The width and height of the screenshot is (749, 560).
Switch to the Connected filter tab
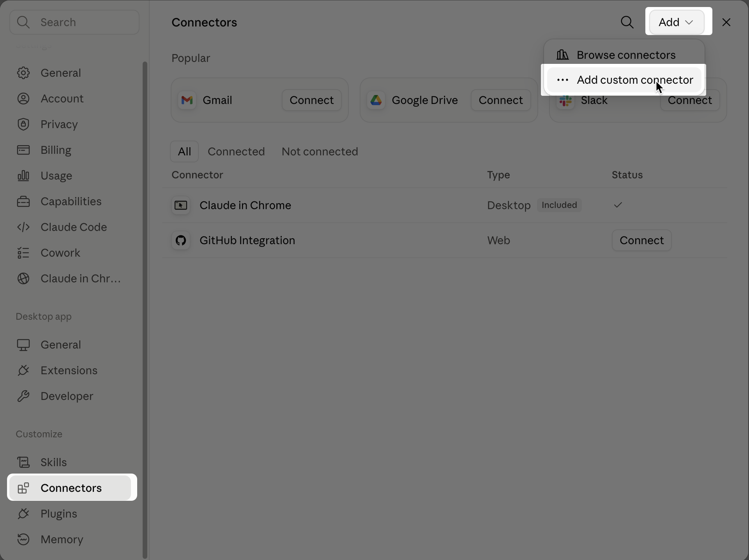tap(236, 151)
